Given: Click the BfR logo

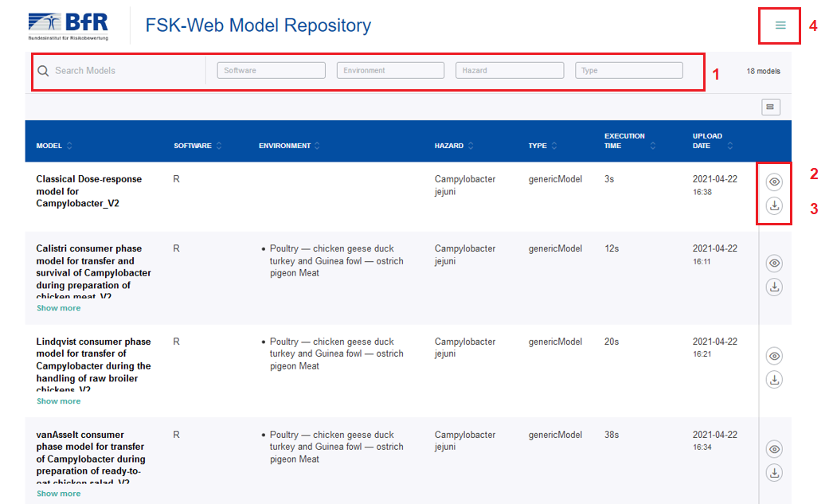Looking at the screenshot, I should point(68,26).
